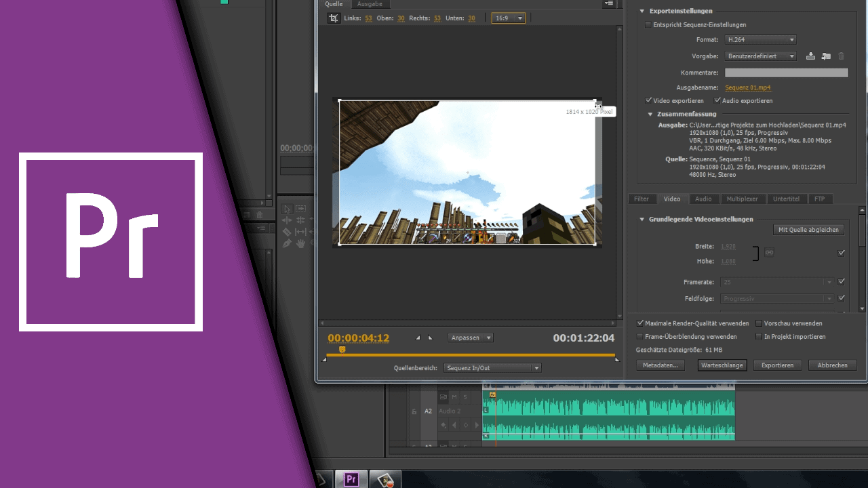Click the Metadaten... button

pos(660,365)
